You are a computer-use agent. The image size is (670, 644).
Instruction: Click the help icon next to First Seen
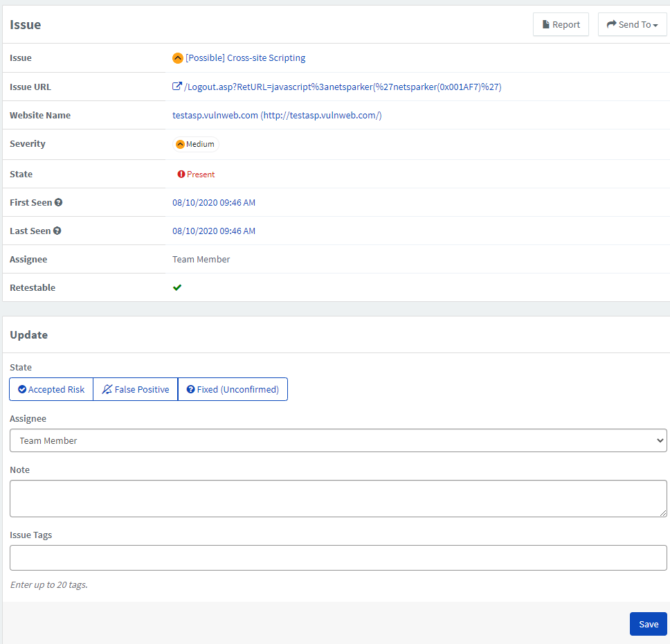pos(59,202)
